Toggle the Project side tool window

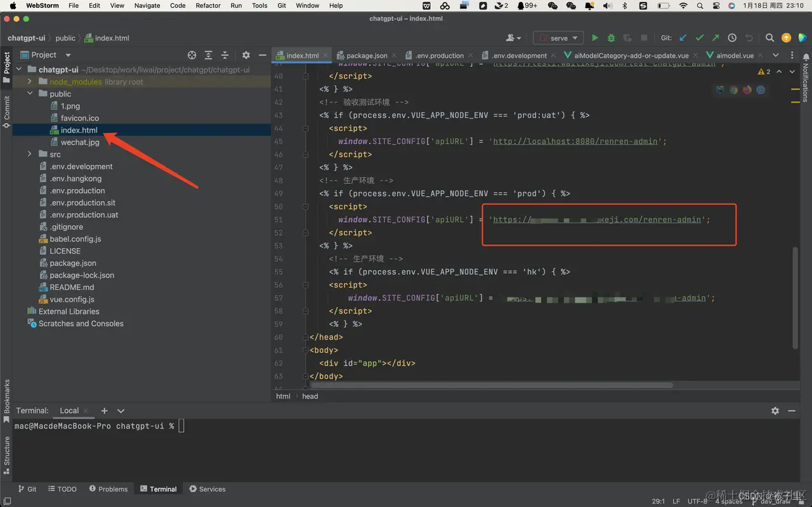click(6, 67)
